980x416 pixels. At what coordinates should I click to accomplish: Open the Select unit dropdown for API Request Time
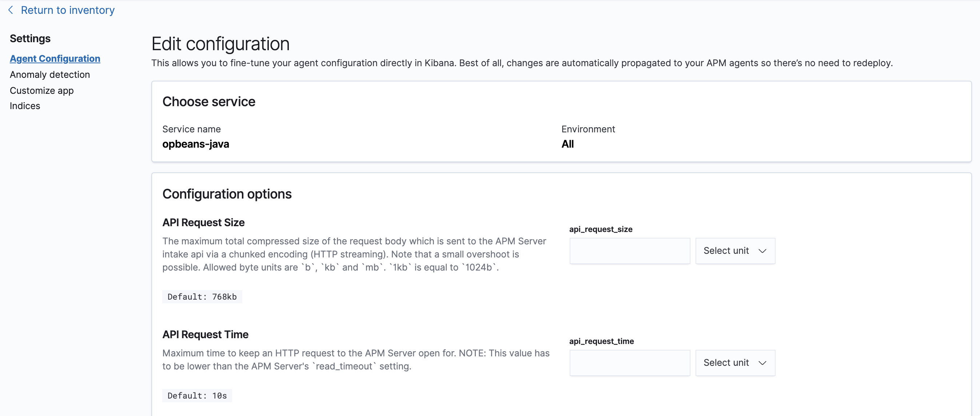[x=734, y=363]
